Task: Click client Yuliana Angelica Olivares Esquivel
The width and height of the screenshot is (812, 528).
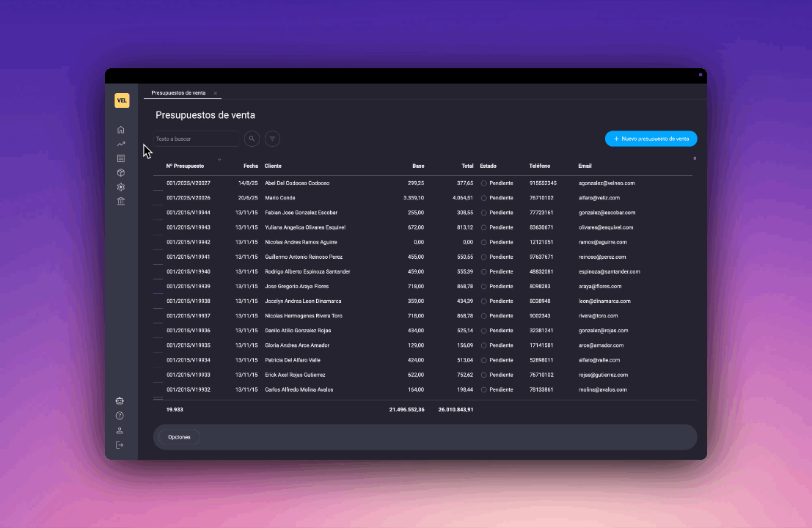Action: [x=305, y=227]
